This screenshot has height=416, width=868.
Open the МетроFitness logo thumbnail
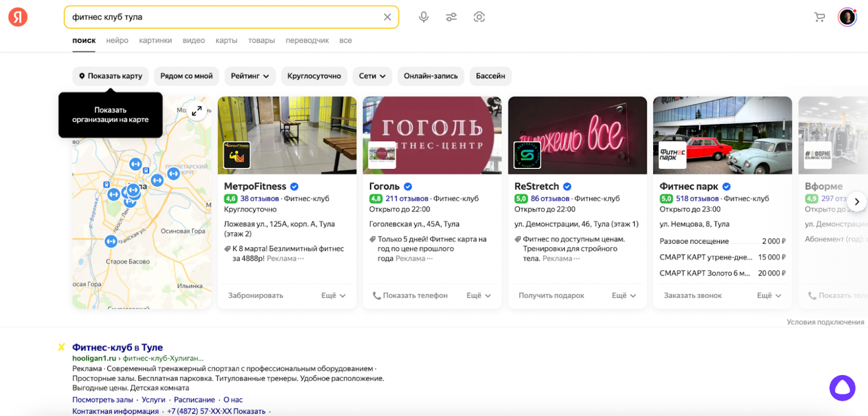pos(236,155)
